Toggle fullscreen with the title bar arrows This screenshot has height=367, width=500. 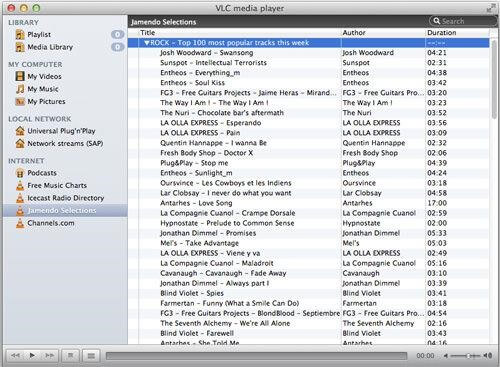coord(491,8)
